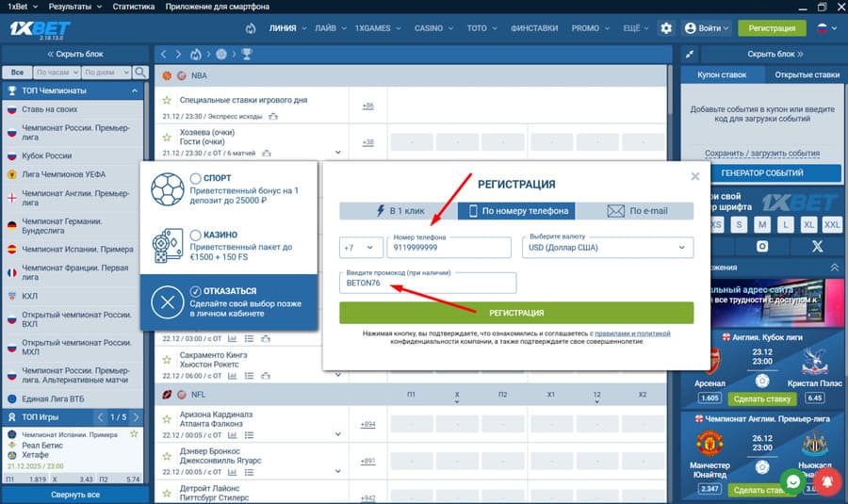Set font size L
Viewport: 848px width, 504px height.
tap(785, 224)
